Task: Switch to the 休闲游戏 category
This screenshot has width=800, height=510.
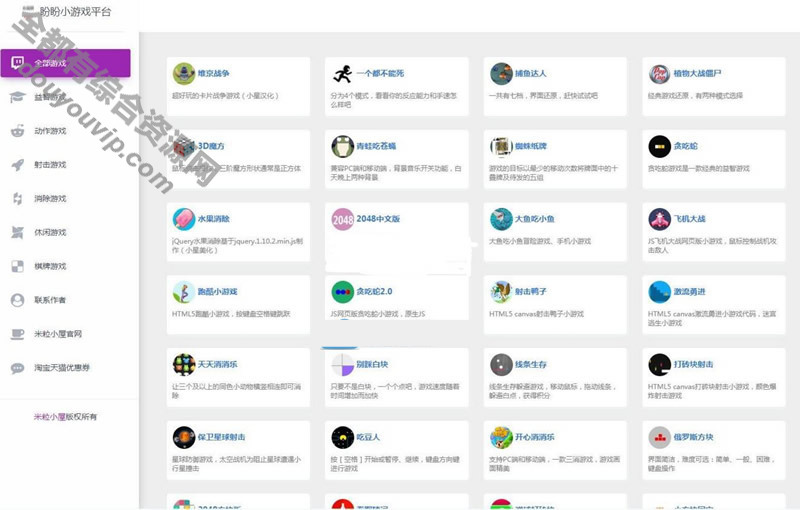Action: [x=50, y=233]
